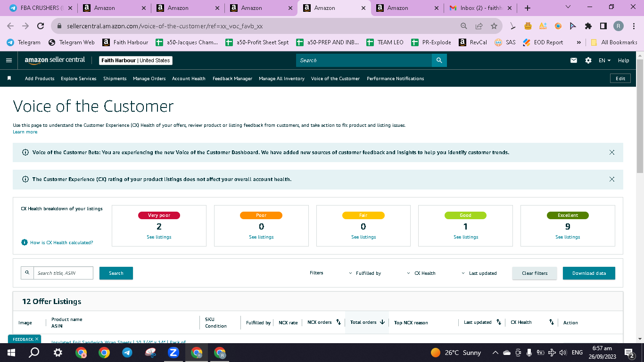Screen dimensions: 644x362
Task: Switch to the FBA CRUSHERS tab
Action: [41, 8]
